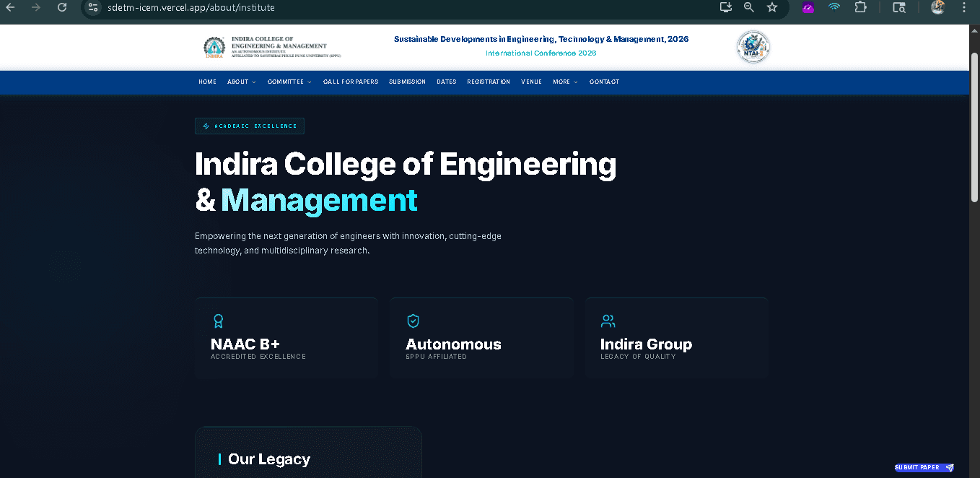
Task: Open site information icon beside the URL
Action: [x=92, y=7]
